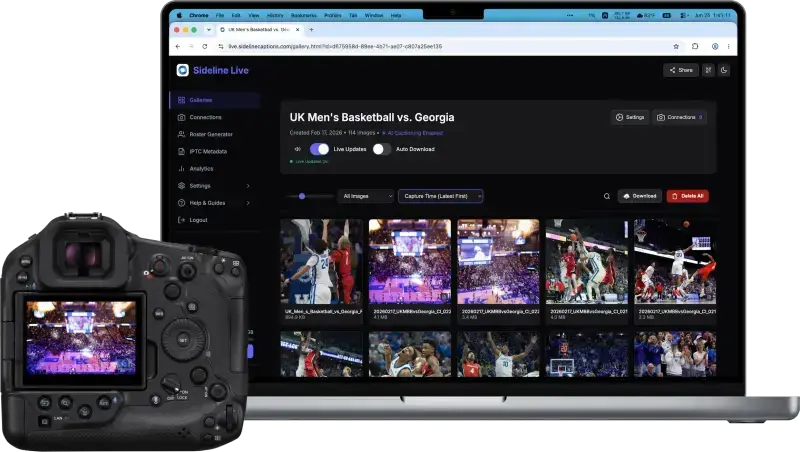Reload the page using browser refresh icon
The image size is (800, 452).
point(205,46)
